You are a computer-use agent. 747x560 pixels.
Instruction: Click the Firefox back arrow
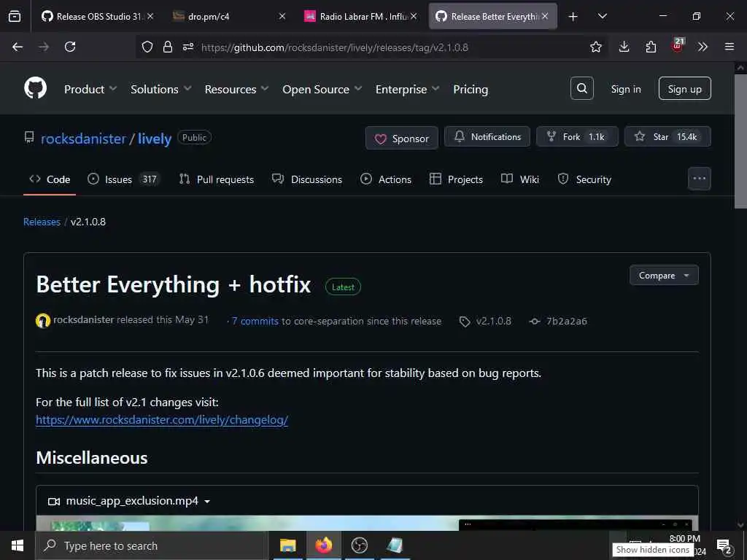point(18,47)
